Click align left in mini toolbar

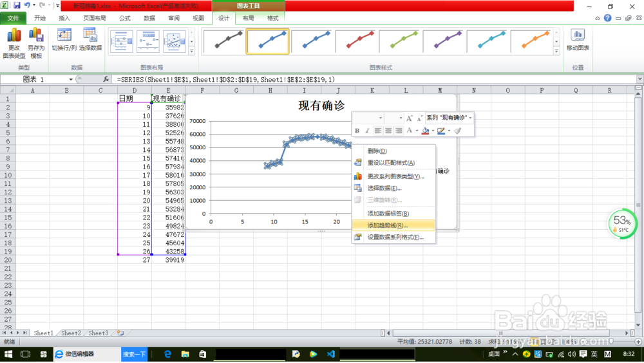tap(378, 131)
